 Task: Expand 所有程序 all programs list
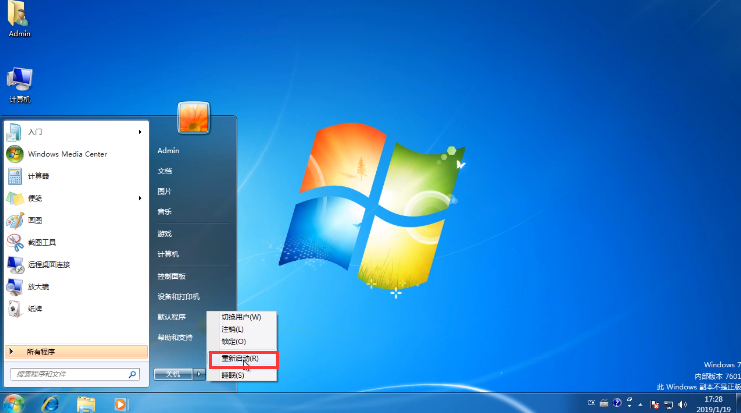76,352
